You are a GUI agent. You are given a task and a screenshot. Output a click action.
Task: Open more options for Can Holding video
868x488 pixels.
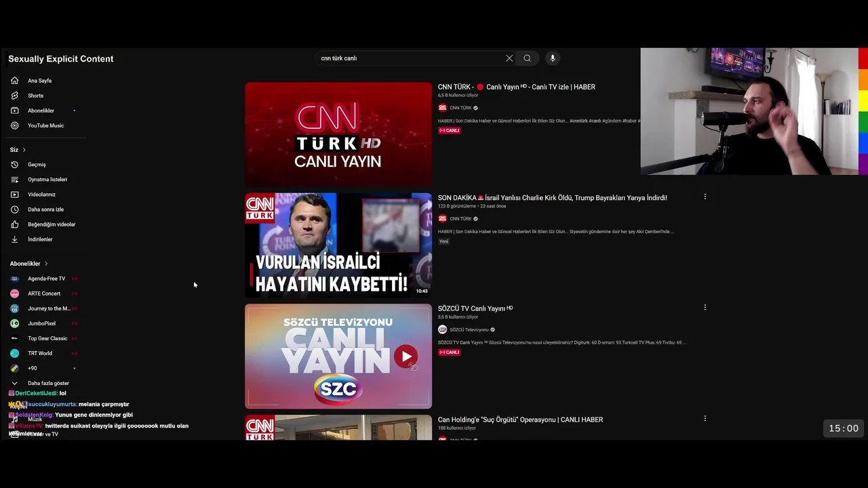[705, 419]
